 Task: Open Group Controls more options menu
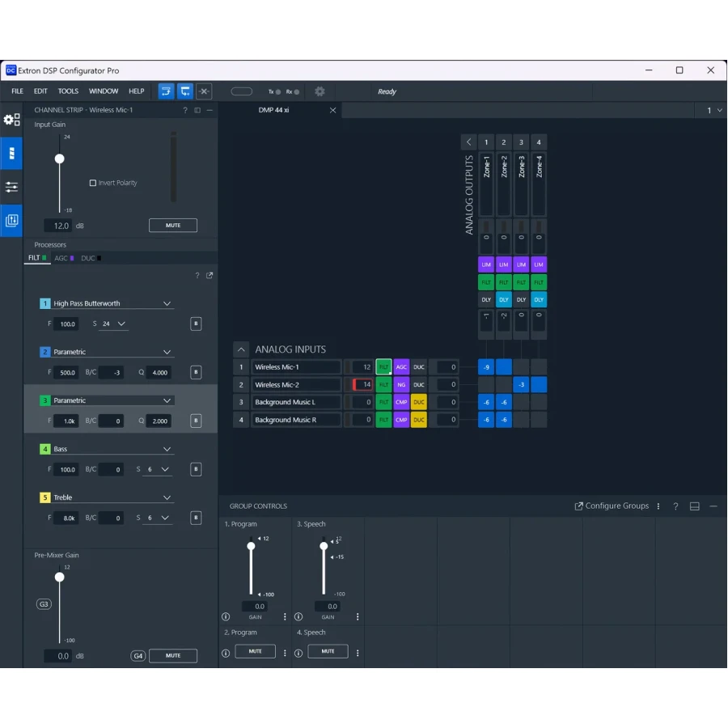point(658,506)
